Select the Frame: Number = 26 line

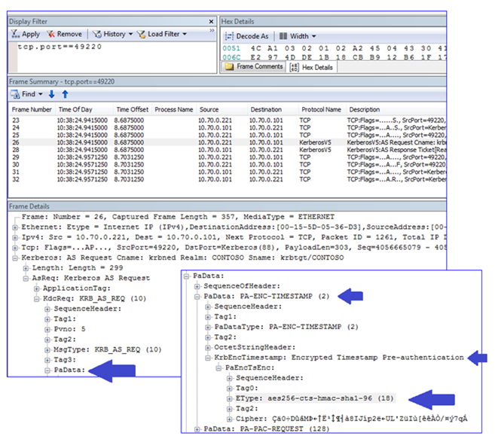pos(178,217)
